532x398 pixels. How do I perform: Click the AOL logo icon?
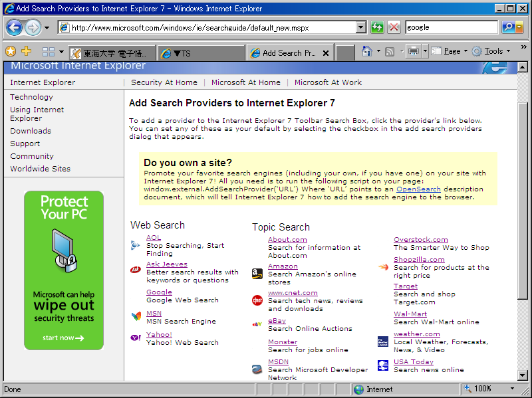click(x=135, y=245)
